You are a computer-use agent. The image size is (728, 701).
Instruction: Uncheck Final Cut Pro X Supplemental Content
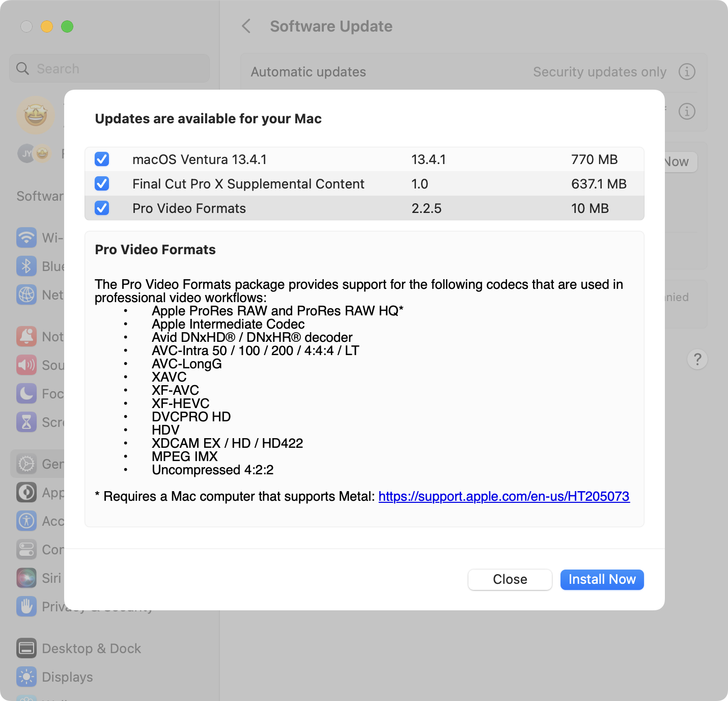(102, 184)
